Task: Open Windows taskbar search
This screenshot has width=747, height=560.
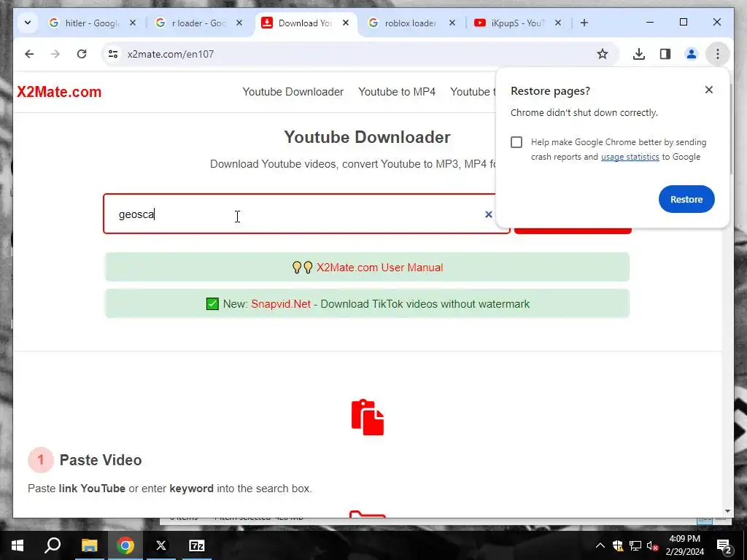Action: click(x=53, y=545)
